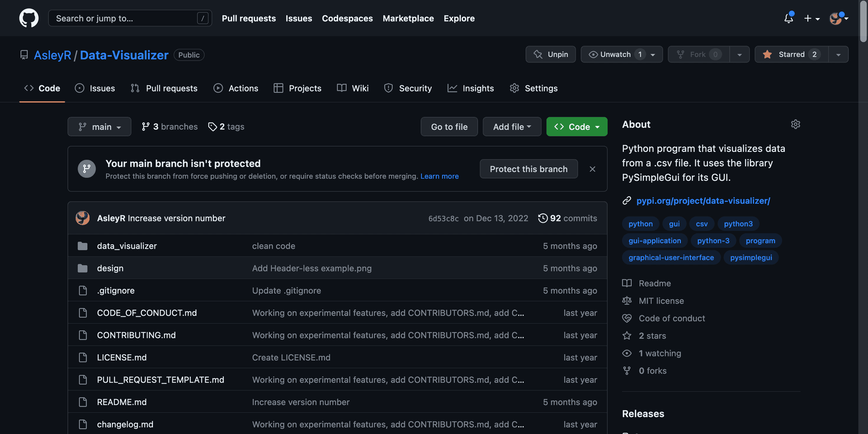Click the About settings gear icon

pos(795,124)
